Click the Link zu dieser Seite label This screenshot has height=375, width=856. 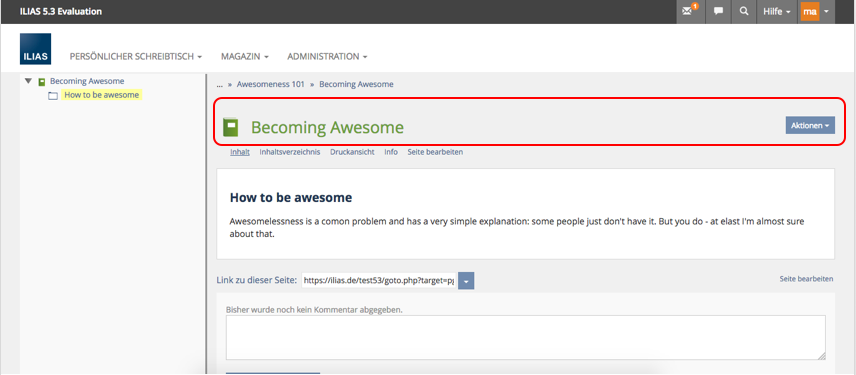pyautogui.click(x=257, y=281)
